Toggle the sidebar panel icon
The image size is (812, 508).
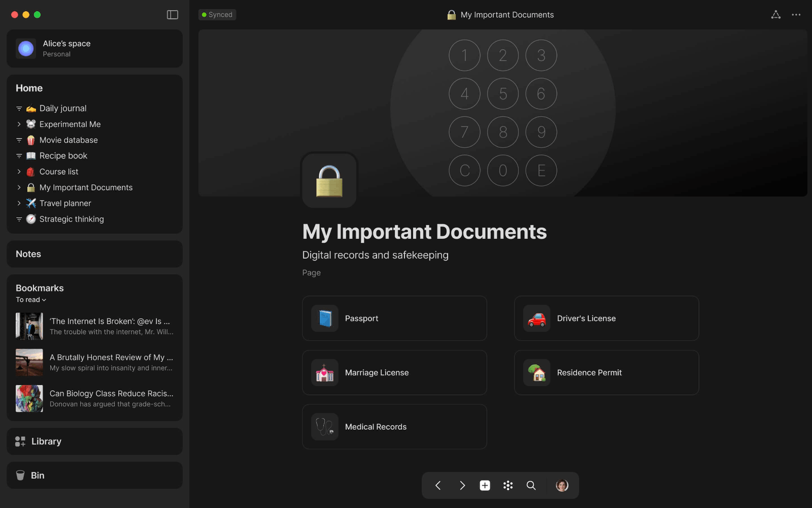(x=173, y=15)
